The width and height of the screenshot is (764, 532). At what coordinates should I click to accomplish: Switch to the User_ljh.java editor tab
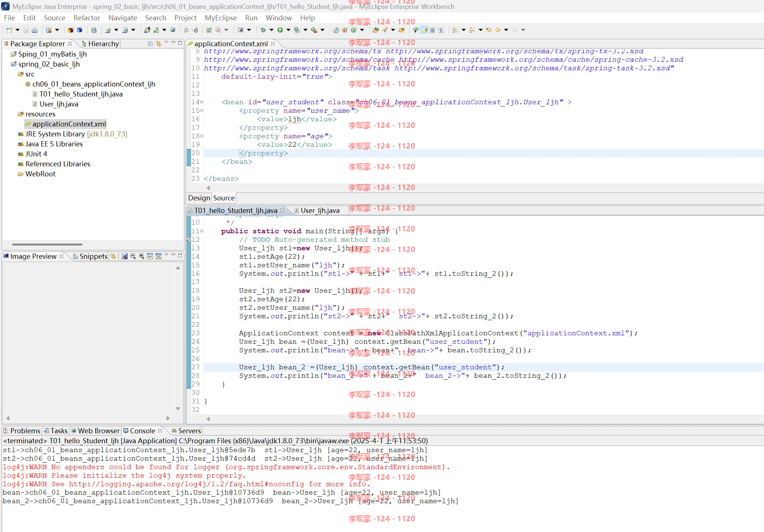[317, 210]
